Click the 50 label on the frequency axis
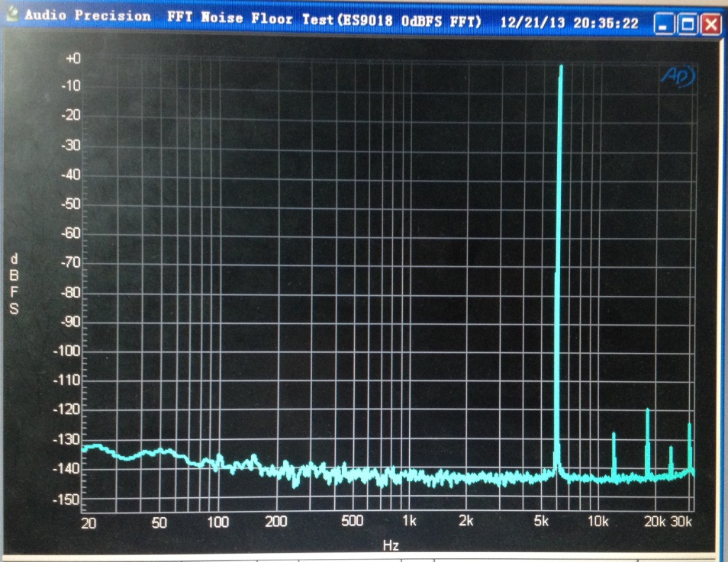728x562 pixels. coord(159,522)
